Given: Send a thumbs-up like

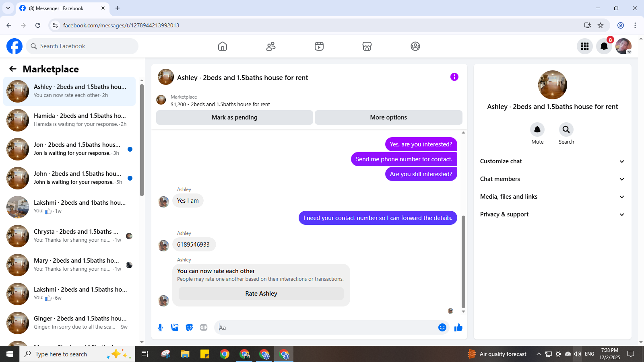Looking at the screenshot, I should coord(458,327).
